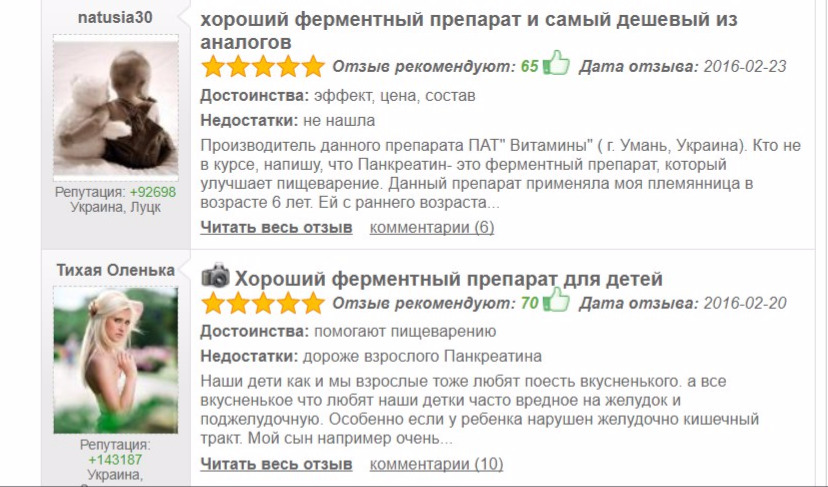The image size is (828, 487).
Task: Open review titled Хороший ферментный препарат для детей
Action: tap(448, 278)
